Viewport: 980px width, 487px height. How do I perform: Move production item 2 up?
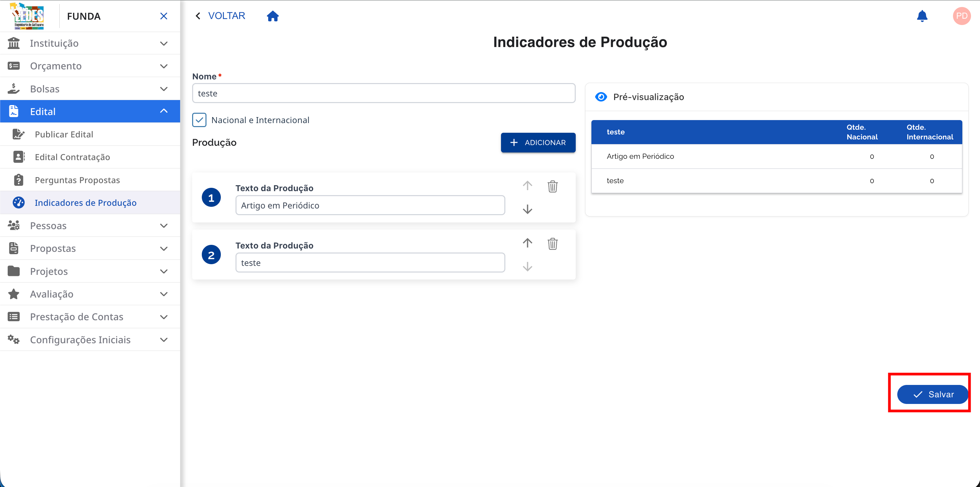click(527, 243)
